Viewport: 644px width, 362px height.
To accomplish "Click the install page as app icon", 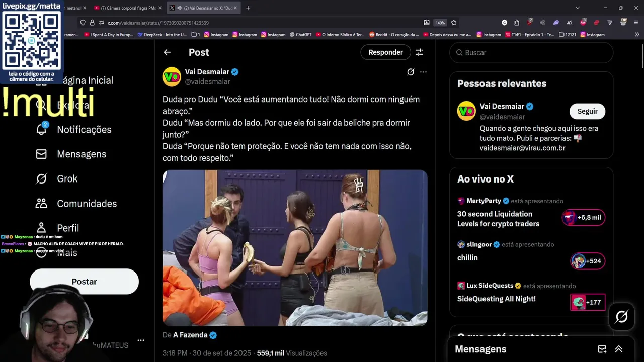I will [427, 23].
